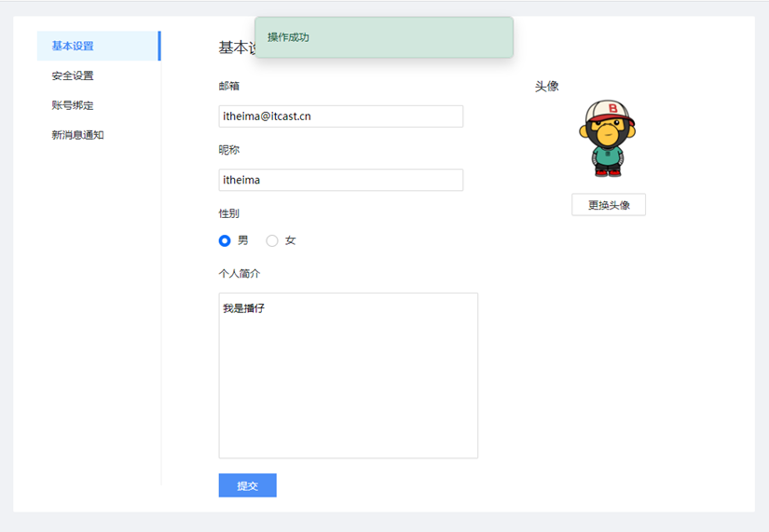Click the 昵称 field label
Screen dimensions: 769x532
(x=229, y=150)
